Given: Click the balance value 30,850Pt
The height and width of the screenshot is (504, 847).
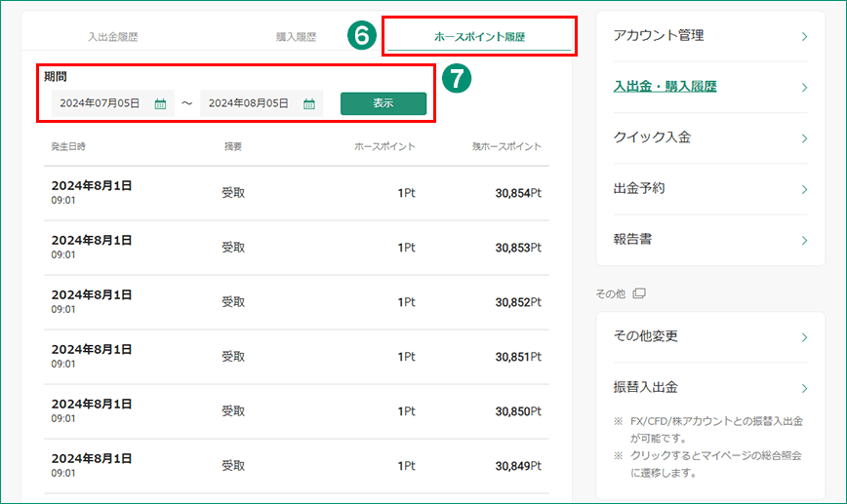Looking at the screenshot, I should [x=518, y=411].
